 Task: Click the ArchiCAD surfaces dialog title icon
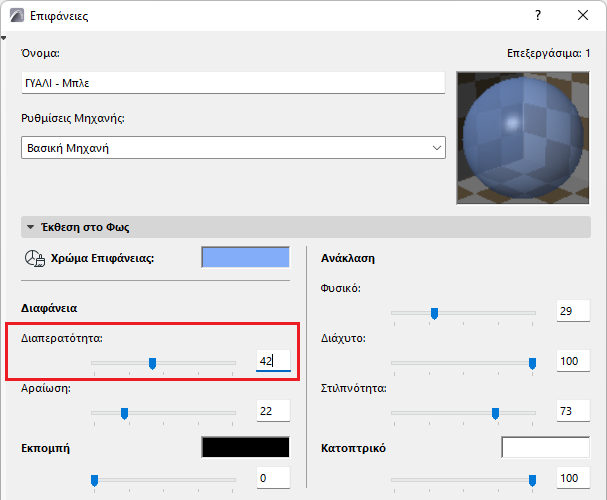[17, 15]
